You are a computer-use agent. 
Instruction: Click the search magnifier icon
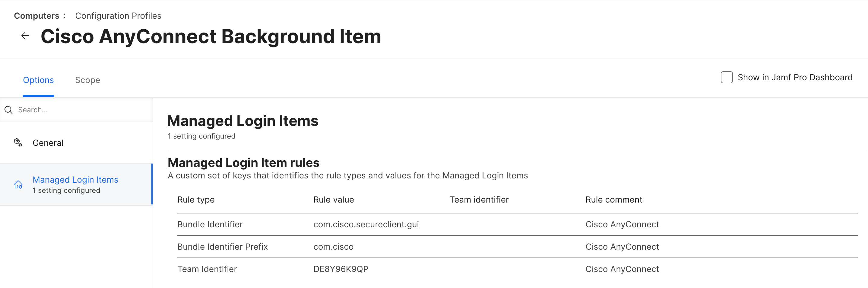[x=8, y=110]
